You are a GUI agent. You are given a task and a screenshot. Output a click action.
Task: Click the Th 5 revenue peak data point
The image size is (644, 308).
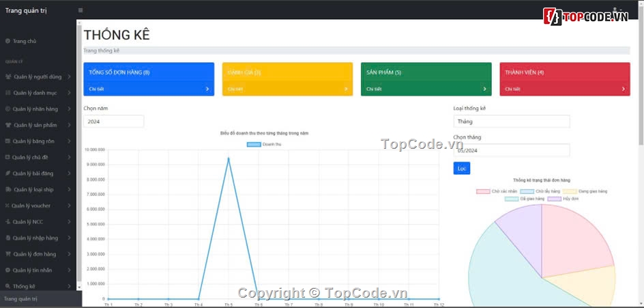229,158
